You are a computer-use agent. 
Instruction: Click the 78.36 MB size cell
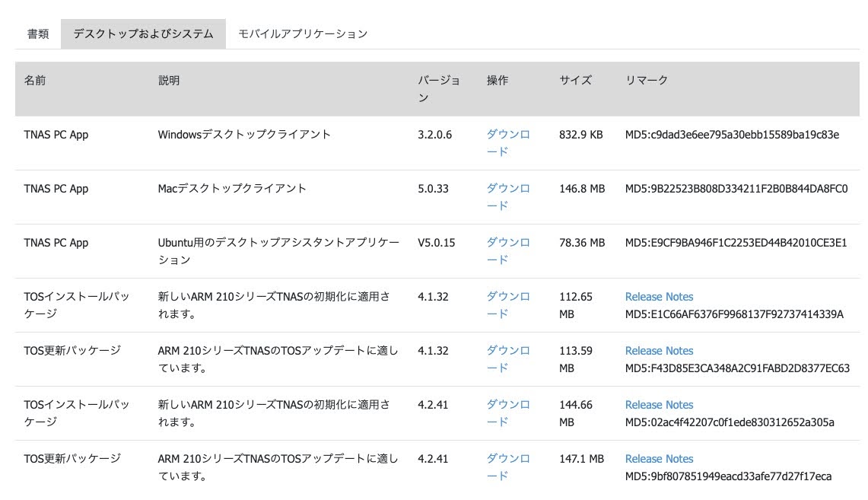tap(582, 243)
